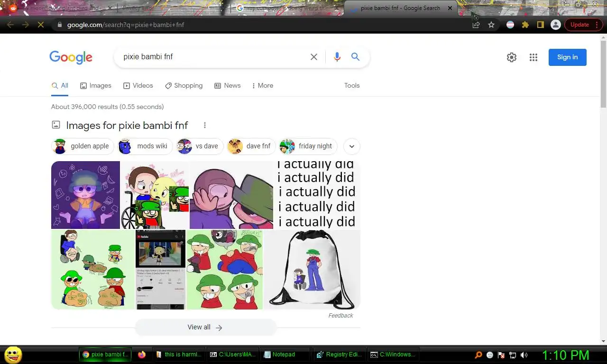The height and width of the screenshot is (364, 607).
Task: Start voice search with the microphone icon
Action: [337, 57]
